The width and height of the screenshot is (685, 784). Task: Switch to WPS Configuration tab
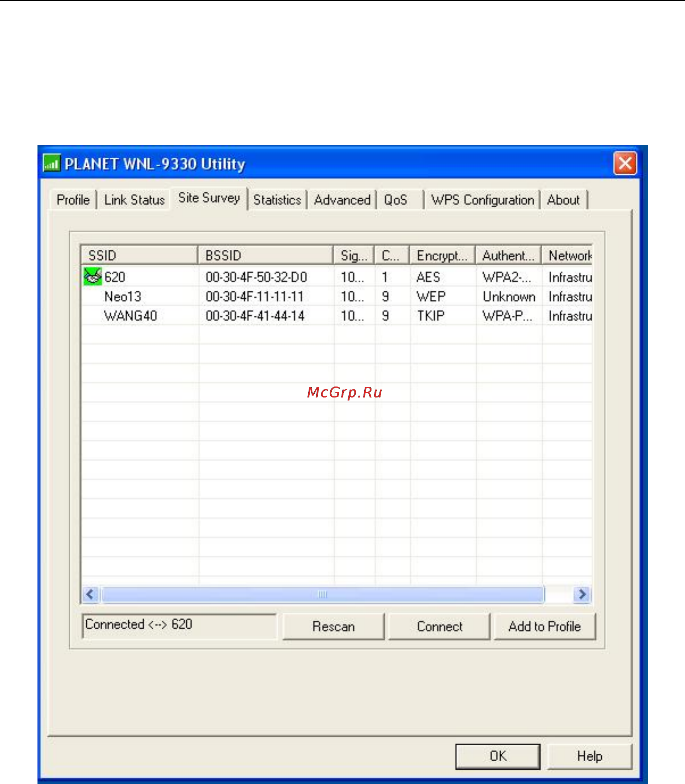(x=482, y=200)
